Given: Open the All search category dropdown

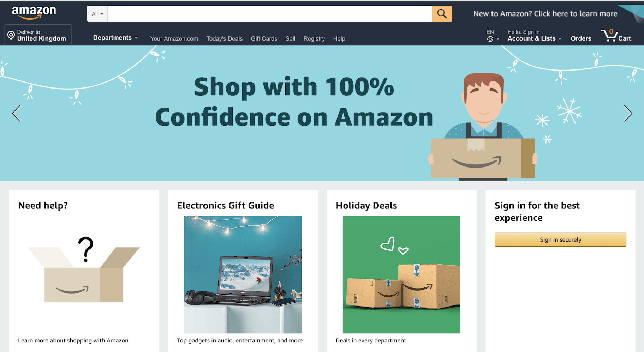Looking at the screenshot, I should (97, 14).
